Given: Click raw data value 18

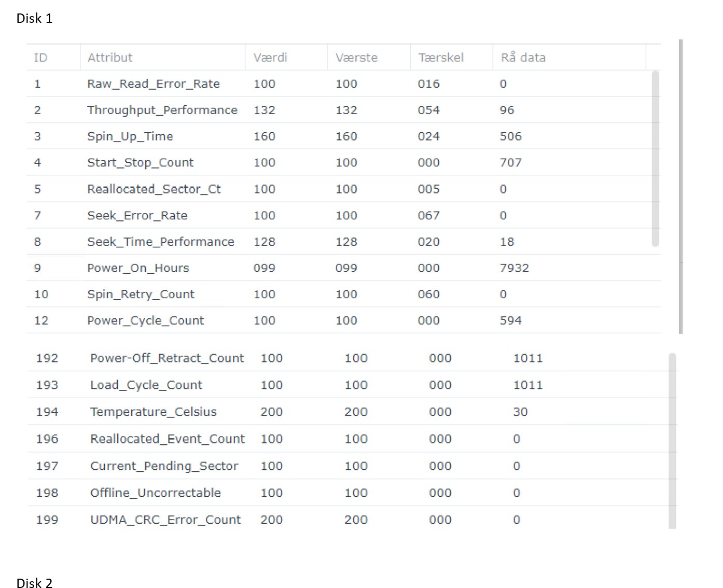Looking at the screenshot, I should tap(507, 242).
